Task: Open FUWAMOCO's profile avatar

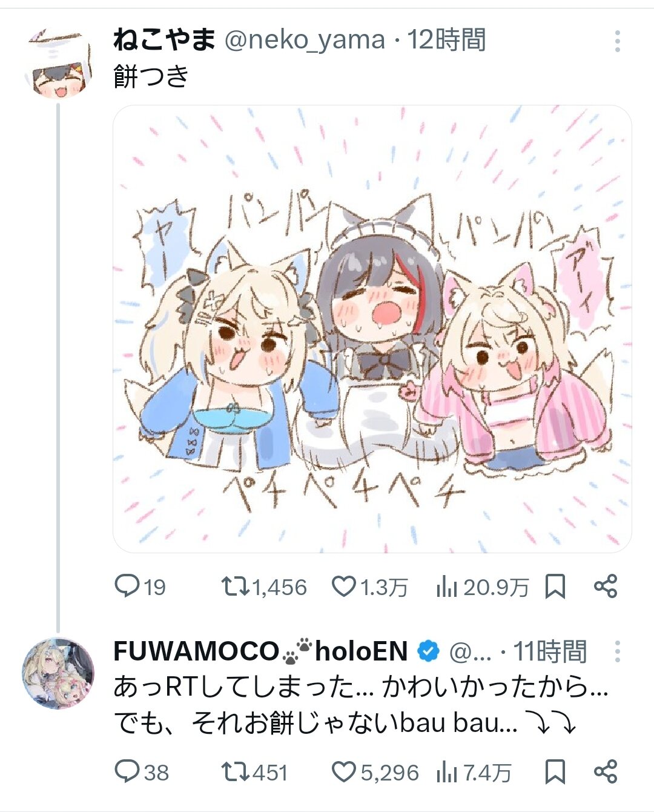Action: 58,673
